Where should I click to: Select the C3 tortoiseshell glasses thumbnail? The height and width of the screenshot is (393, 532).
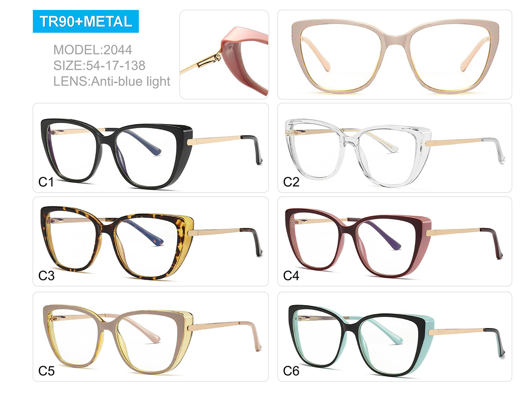coord(151,242)
